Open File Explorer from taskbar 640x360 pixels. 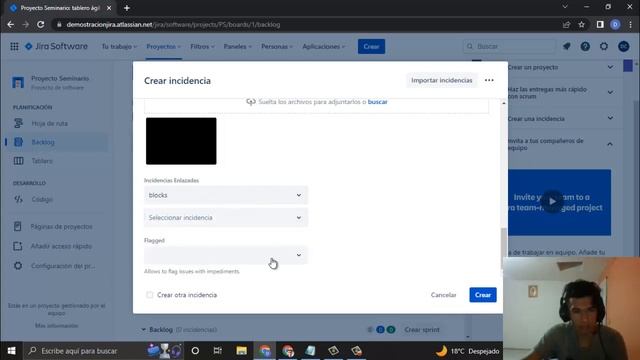tap(241, 351)
